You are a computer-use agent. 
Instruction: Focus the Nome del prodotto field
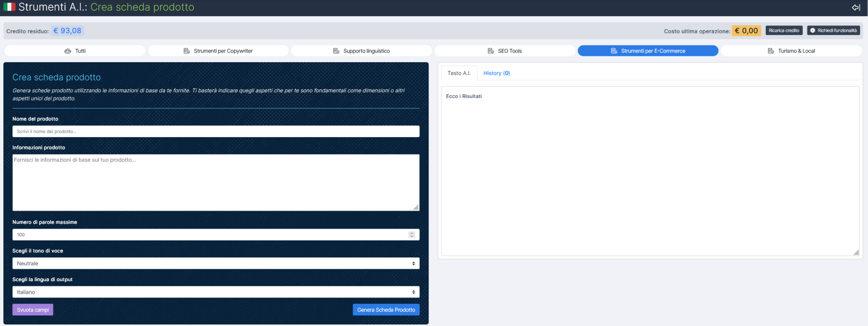[216, 131]
